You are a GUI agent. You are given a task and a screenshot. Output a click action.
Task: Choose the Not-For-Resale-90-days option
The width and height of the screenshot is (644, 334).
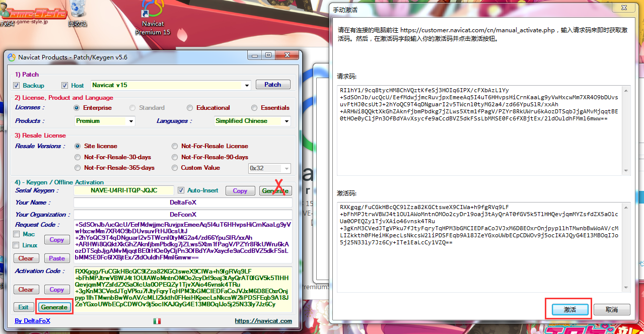(x=176, y=157)
